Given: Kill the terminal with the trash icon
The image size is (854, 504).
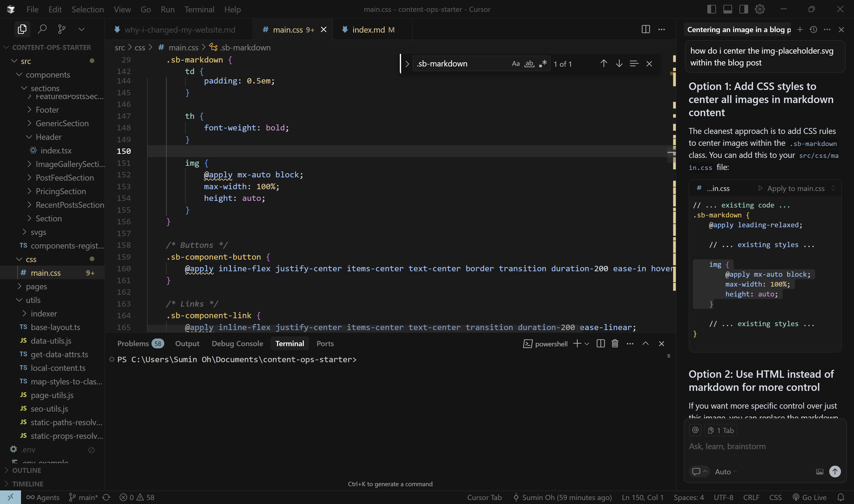Looking at the screenshot, I should pos(615,343).
